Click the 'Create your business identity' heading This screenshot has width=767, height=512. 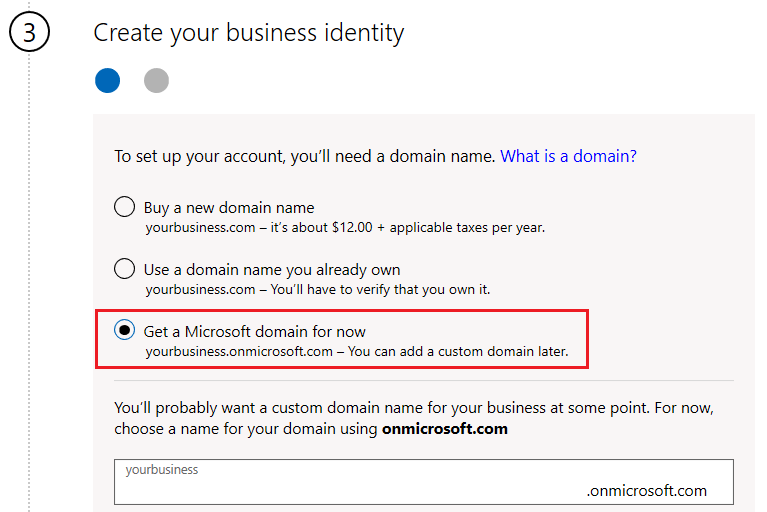pos(248,33)
